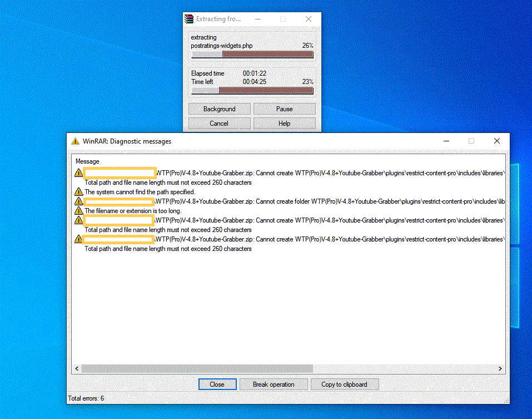
Task: Click the WinRAR books icon in extraction title bar
Action: pos(189,19)
